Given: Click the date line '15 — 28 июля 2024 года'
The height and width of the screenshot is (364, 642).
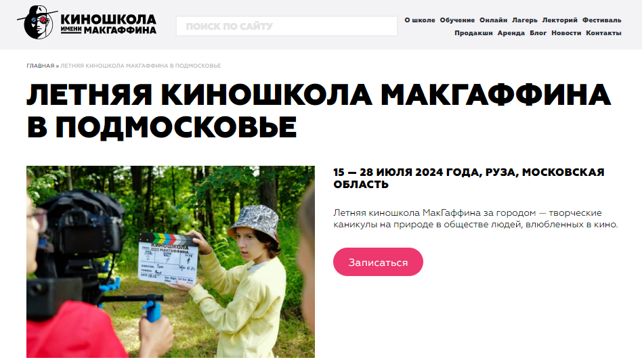Looking at the screenshot, I should pyautogui.click(x=406, y=172).
